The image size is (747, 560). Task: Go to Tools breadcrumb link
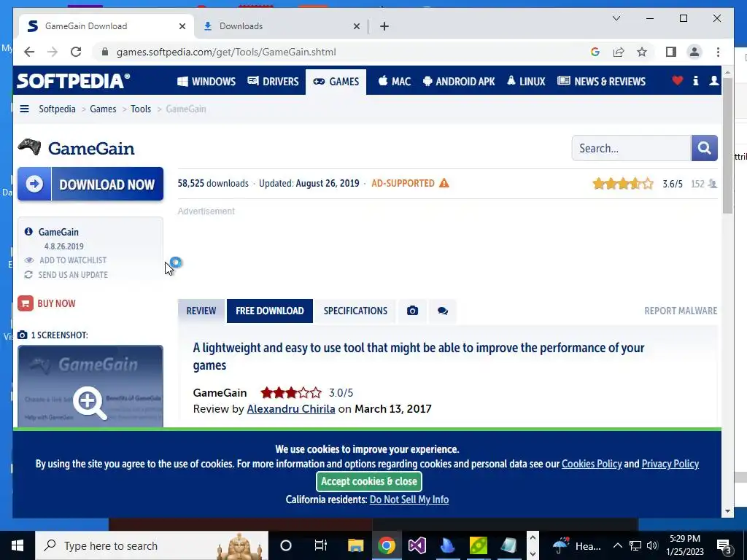(141, 109)
